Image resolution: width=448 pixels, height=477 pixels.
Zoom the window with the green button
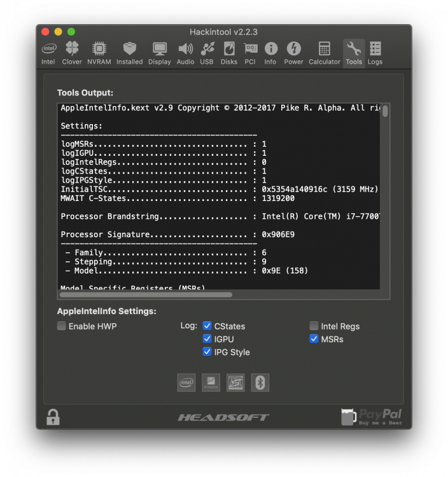click(71, 32)
